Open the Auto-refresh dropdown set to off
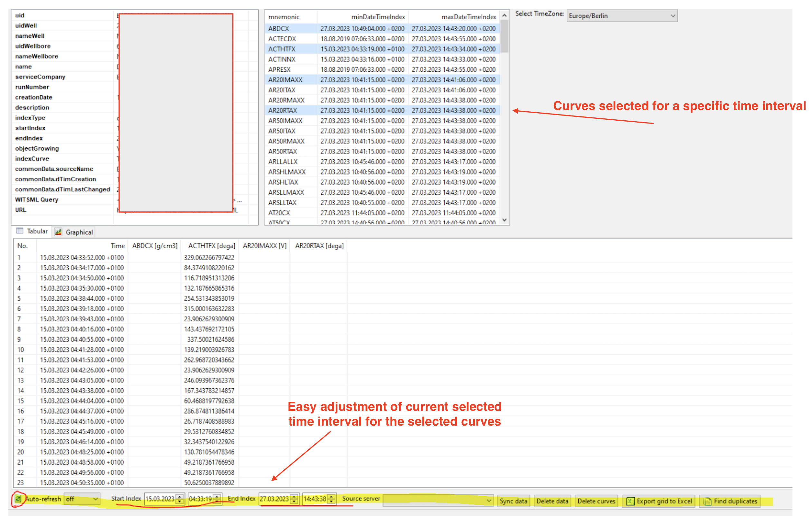The width and height of the screenshot is (812, 516). (x=95, y=499)
